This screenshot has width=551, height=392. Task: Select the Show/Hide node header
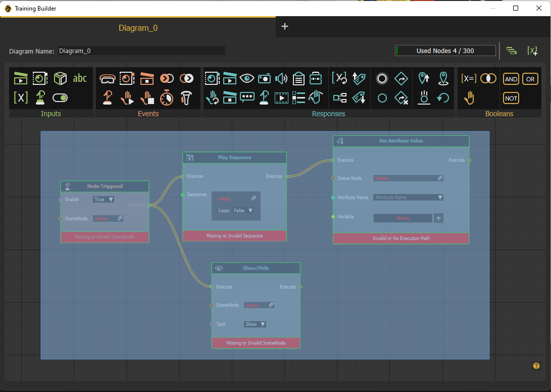click(x=256, y=268)
